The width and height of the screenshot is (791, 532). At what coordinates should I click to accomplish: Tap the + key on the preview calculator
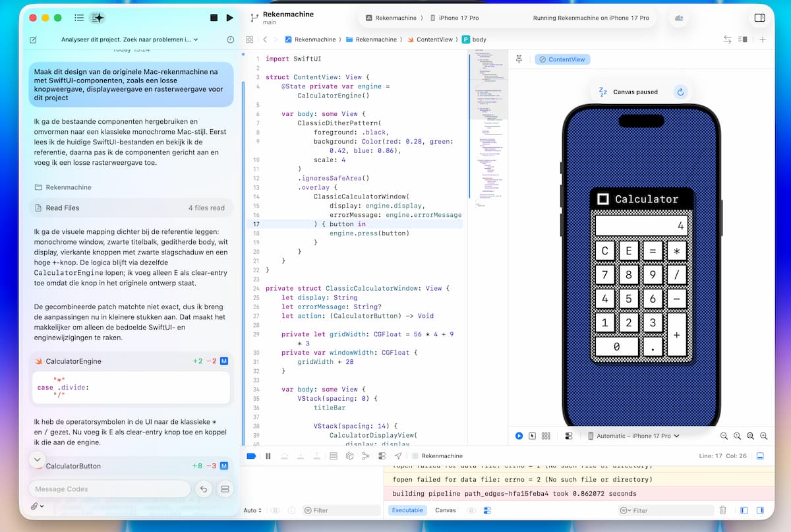pyautogui.click(x=676, y=335)
